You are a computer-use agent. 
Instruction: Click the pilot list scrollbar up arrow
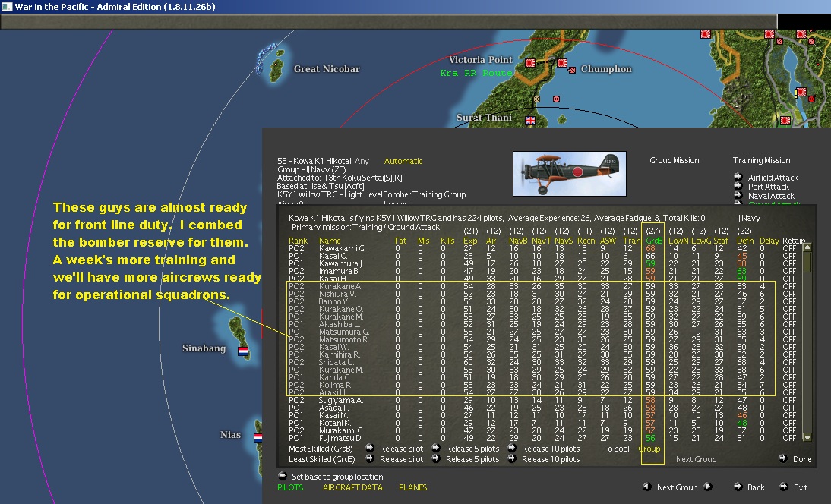point(807,247)
